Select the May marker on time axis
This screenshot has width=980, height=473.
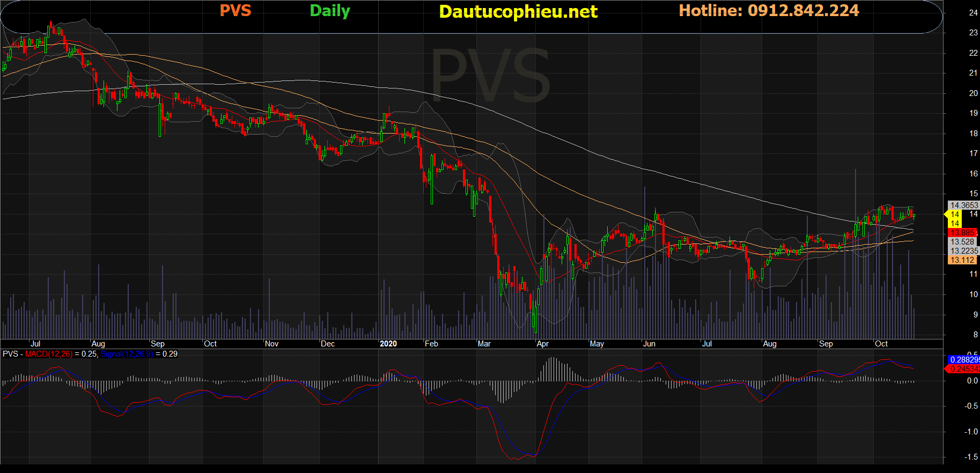click(596, 344)
